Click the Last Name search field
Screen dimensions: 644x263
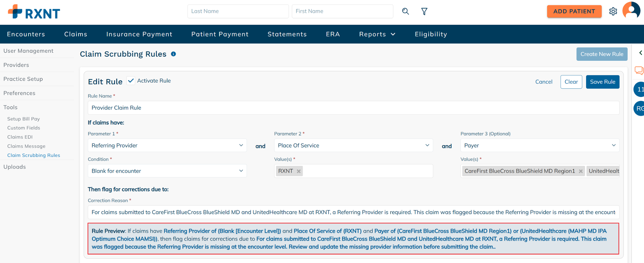[238, 11]
